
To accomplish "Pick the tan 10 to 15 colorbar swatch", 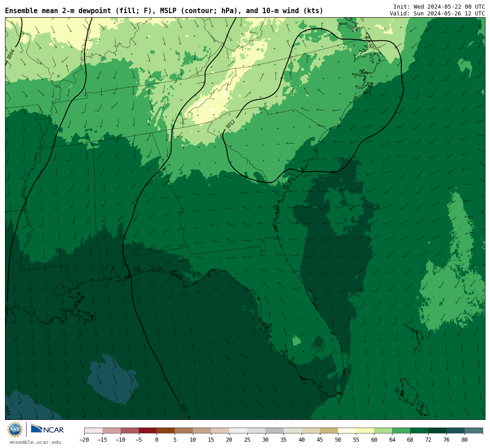I will coord(202,431).
